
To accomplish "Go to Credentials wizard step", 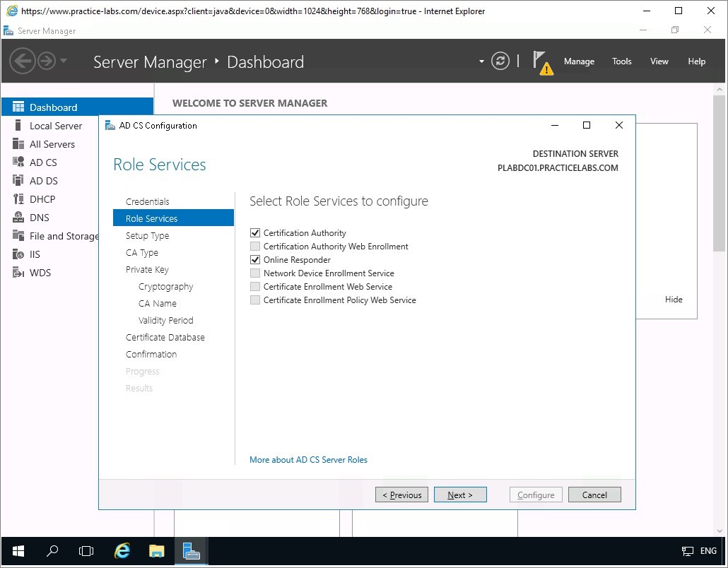I will [x=147, y=201].
